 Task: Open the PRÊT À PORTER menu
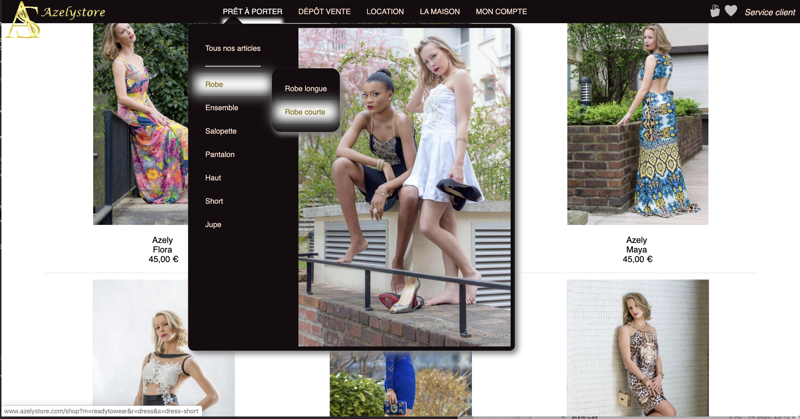(252, 12)
